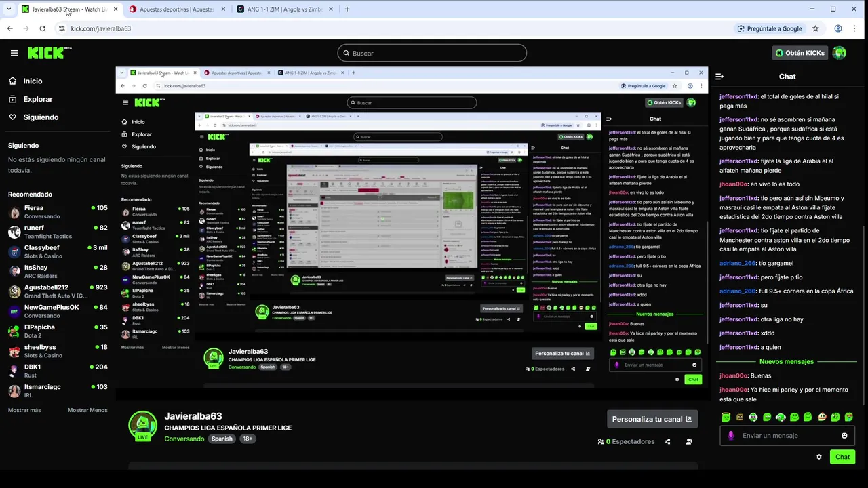Open recommended channel ItsShay ARC Raiders
868x488 pixels.
[58, 271]
